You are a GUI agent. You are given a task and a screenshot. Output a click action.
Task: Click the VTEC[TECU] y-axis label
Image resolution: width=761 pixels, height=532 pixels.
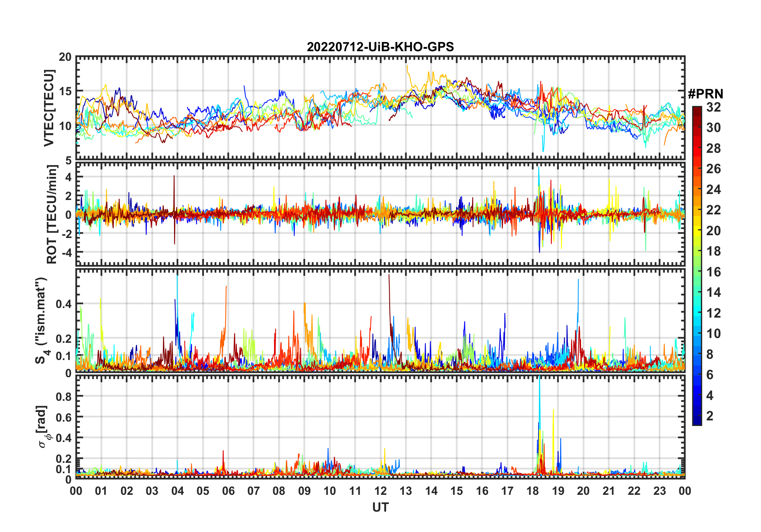(49, 108)
